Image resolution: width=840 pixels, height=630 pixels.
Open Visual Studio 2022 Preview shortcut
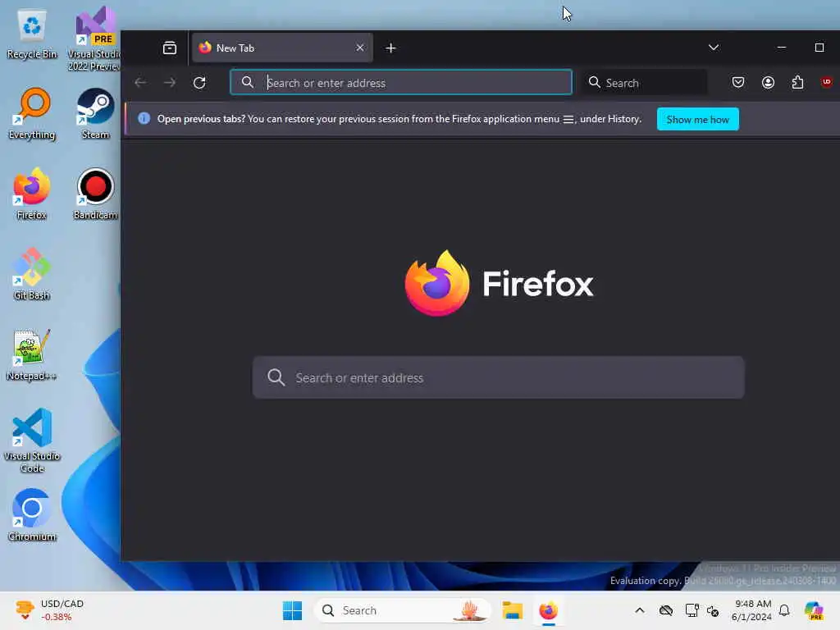click(x=95, y=39)
